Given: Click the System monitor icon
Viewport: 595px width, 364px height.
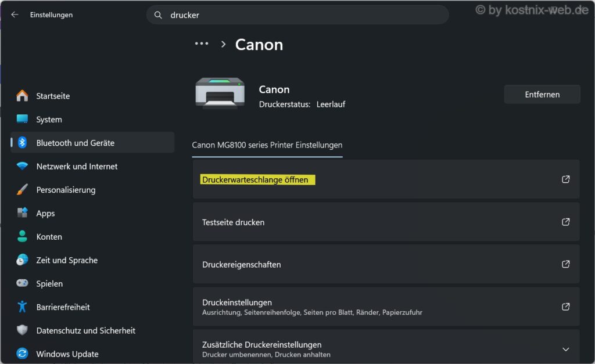Looking at the screenshot, I should coord(23,119).
